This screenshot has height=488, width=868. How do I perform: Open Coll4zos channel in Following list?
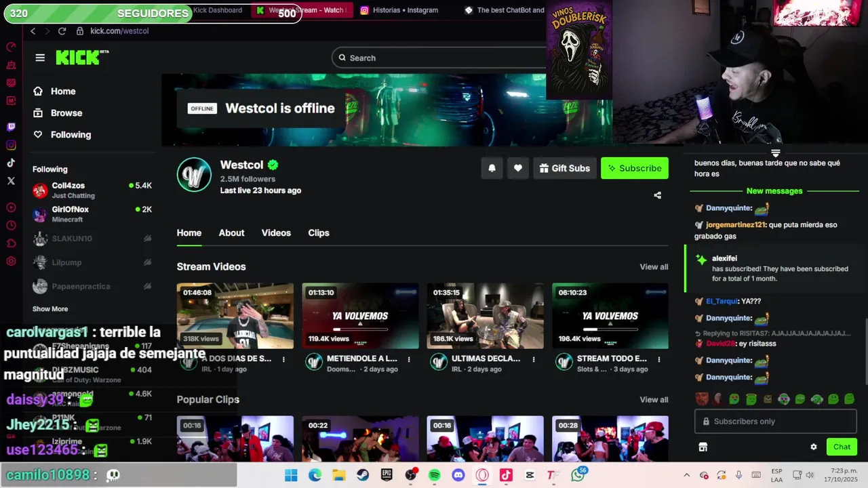click(x=92, y=190)
